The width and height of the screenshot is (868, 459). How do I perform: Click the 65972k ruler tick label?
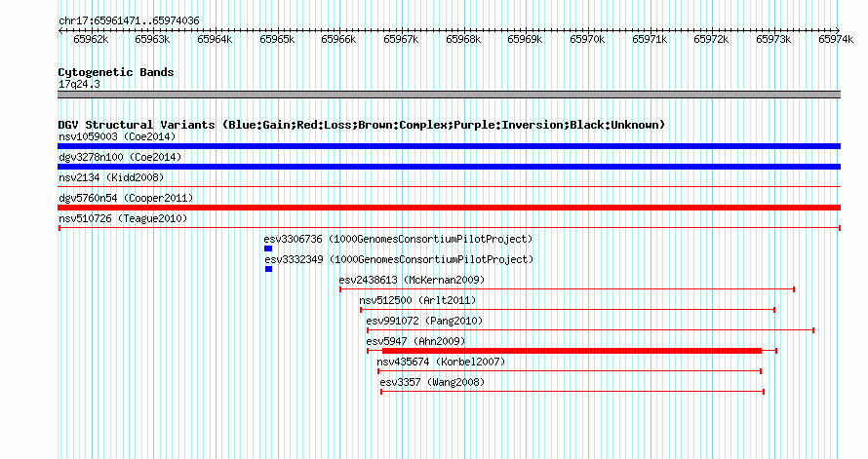[x=711, y=39]
